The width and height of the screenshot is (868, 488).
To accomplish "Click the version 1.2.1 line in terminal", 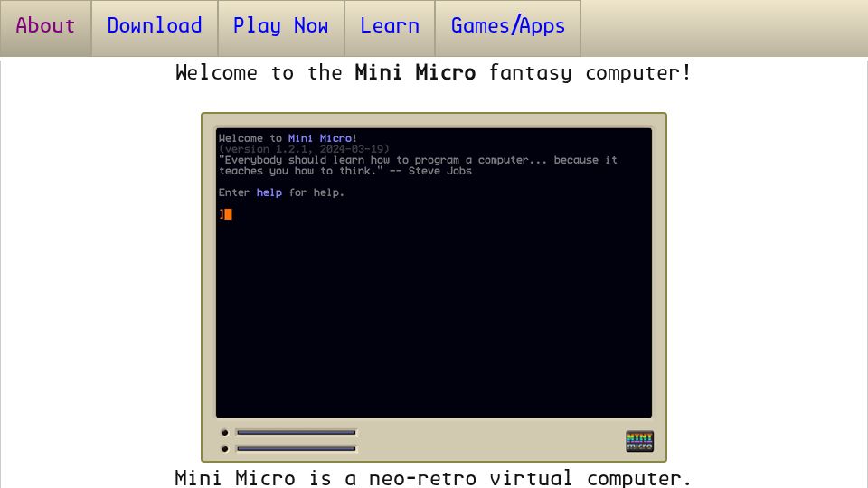I will (x=304, y=149).
